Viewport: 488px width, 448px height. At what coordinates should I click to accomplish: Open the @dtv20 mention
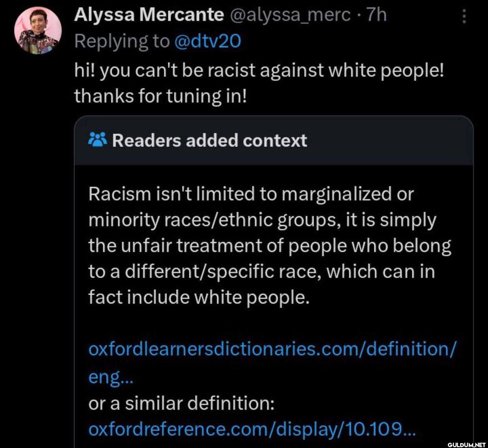(x=207, y=40)
